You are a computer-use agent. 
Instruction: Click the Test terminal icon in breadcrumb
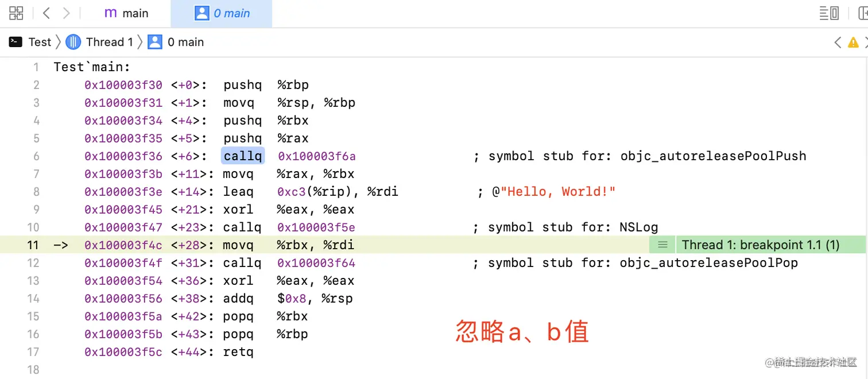pyautogui.click(x=15, y=42)
